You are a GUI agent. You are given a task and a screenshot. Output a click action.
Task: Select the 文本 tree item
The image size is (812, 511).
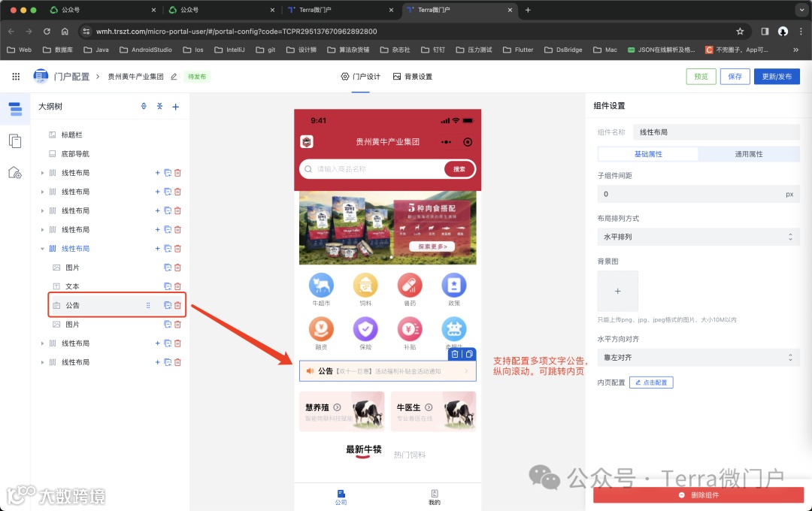pos(72,286)
